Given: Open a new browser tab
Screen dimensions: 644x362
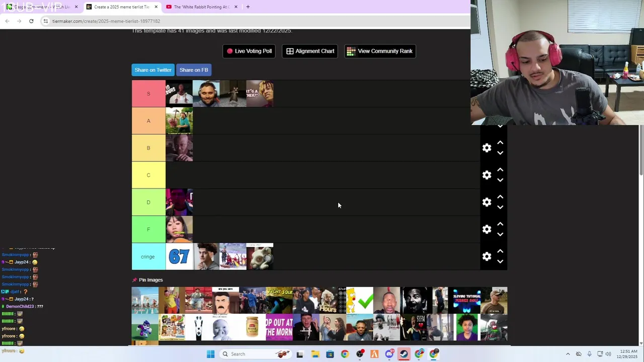Looking at the screenshot, I should tap(248, 7).
